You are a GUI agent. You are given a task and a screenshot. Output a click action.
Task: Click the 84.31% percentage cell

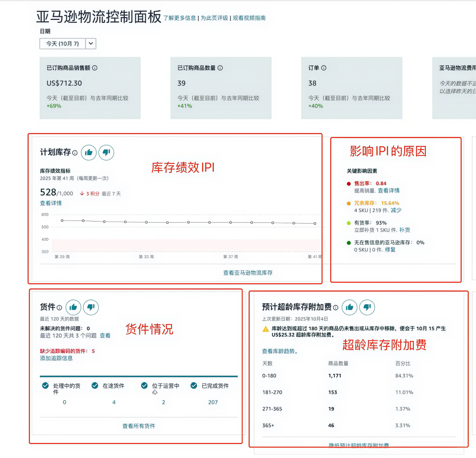tap(404, 376)
